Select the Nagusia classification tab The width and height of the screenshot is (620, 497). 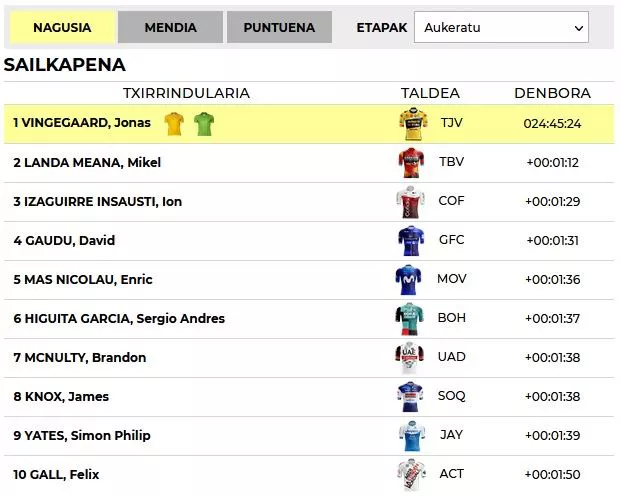(x=62, y=28)
